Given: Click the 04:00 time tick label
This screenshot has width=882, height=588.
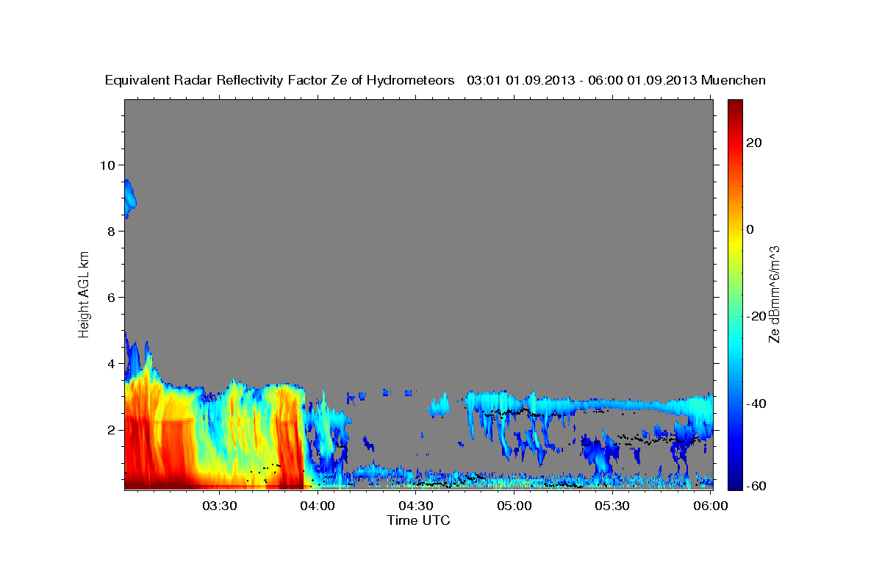Looking at the screenshot, I should point(319,506).
